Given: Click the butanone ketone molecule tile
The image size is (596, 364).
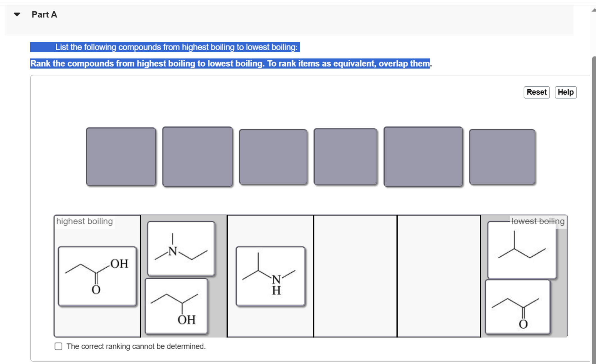Looking at the screenshot, I should coord(517,307).
